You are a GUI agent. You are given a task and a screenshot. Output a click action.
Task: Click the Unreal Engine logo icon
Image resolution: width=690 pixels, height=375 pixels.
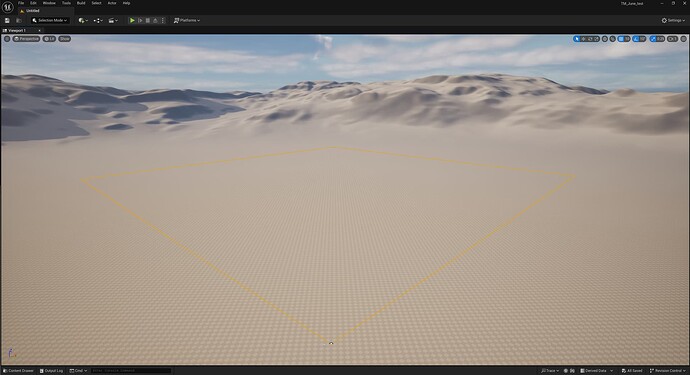[7, 7]
